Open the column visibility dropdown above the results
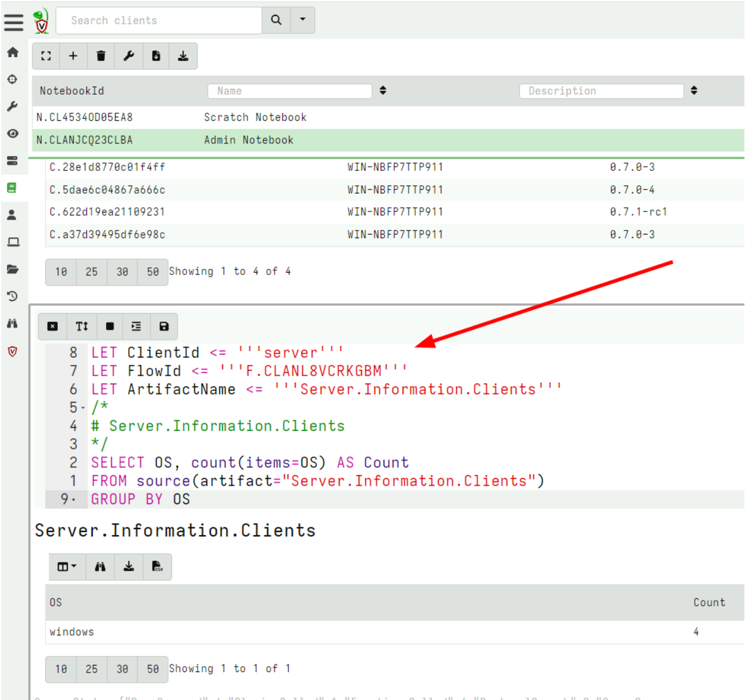 click(x=67, y=567)
